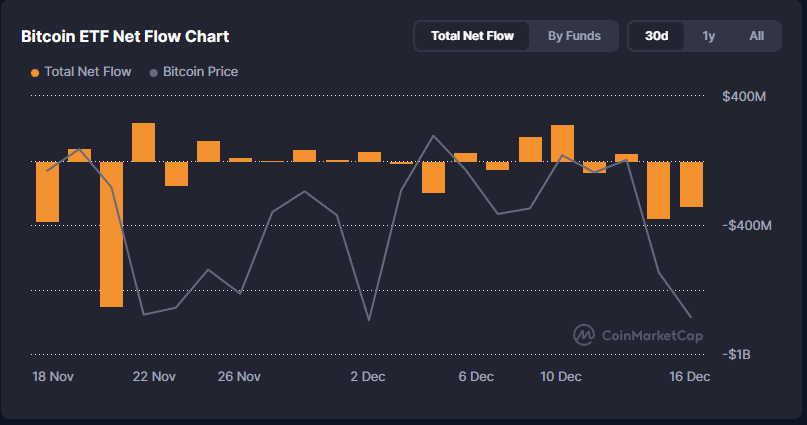Click the 16 Dec outflow bar
Viewport: 807px width, 425px height.
[x=691, y=184]
